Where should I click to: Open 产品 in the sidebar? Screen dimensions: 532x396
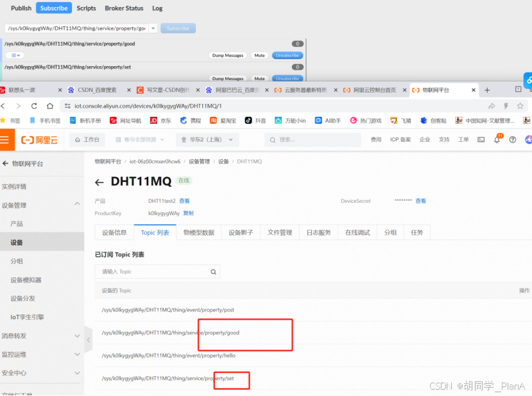click(x=17, y=223)
